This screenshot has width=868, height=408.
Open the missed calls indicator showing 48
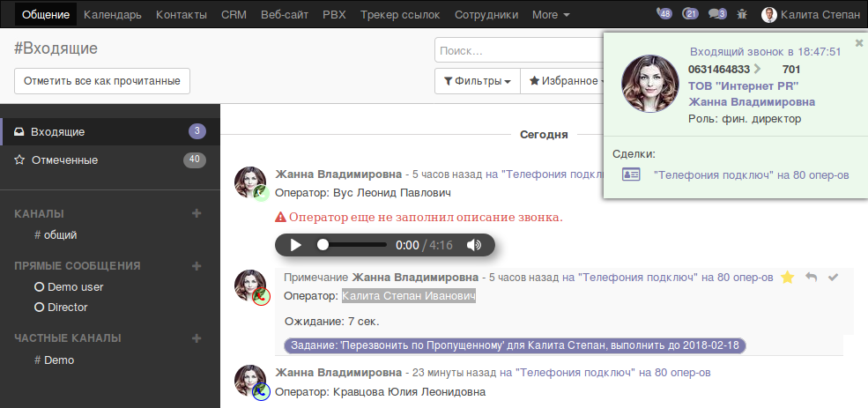[664, 14]
